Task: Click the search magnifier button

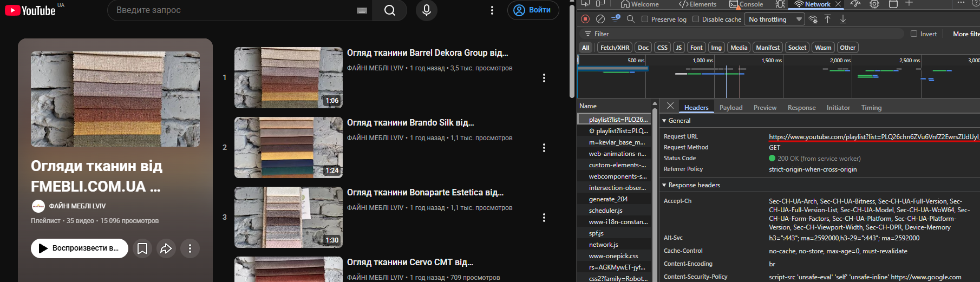Action: pyautogui.click(x=390, y=10)
